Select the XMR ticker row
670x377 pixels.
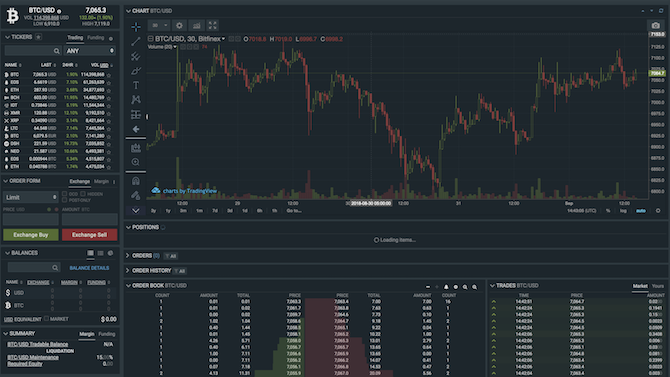pyautogui.click(x=58, y=113)
